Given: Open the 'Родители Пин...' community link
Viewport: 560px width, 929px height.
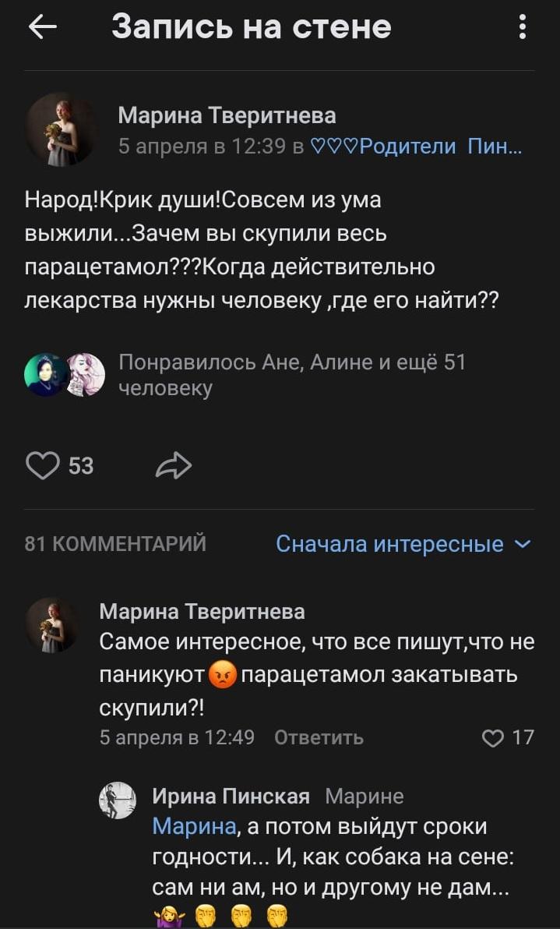Looking at the screenshot, I should click(416, 146).
